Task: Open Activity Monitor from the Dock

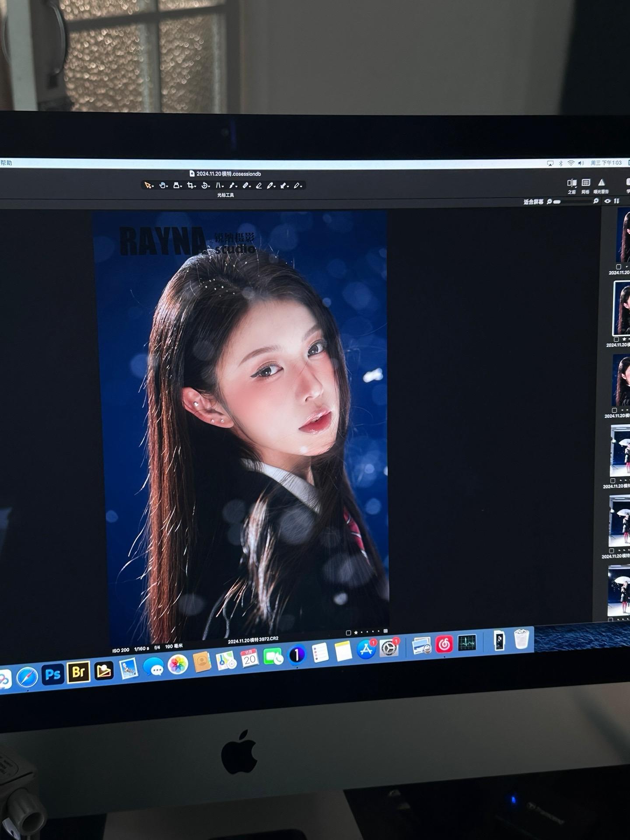Action: click(467, 643)
